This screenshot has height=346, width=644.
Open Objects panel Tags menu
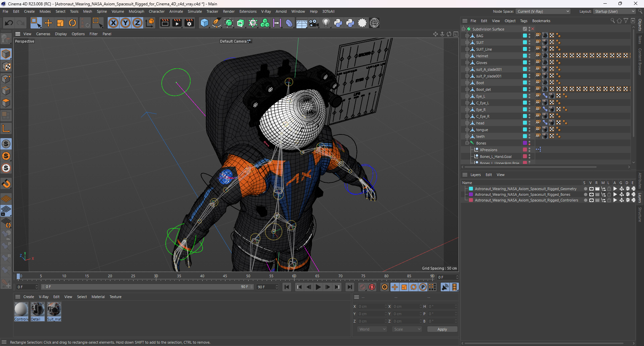tap(524, 21)
